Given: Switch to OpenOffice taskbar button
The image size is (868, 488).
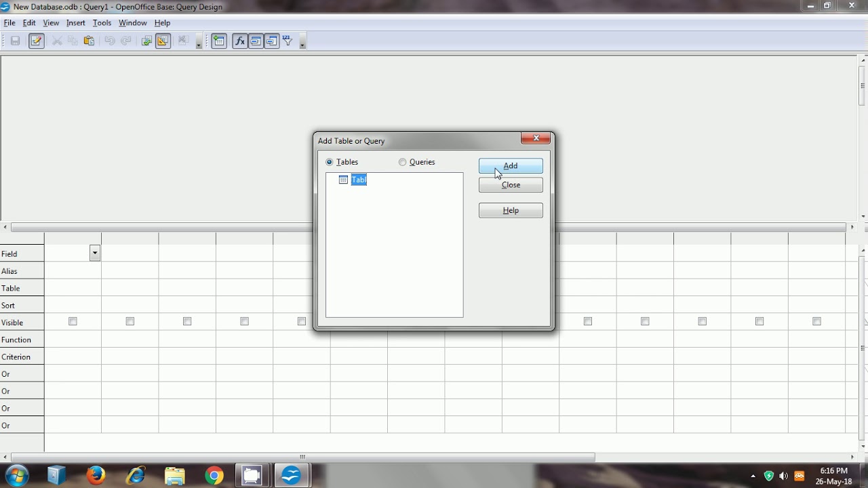Looking at the screenshot, I should 291,475.
